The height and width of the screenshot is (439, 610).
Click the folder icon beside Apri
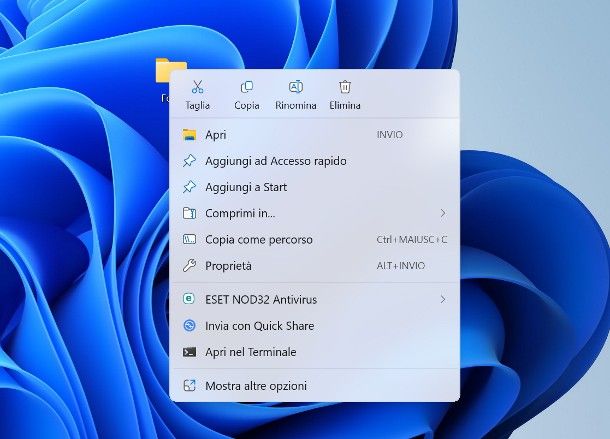tap(189, 135)
